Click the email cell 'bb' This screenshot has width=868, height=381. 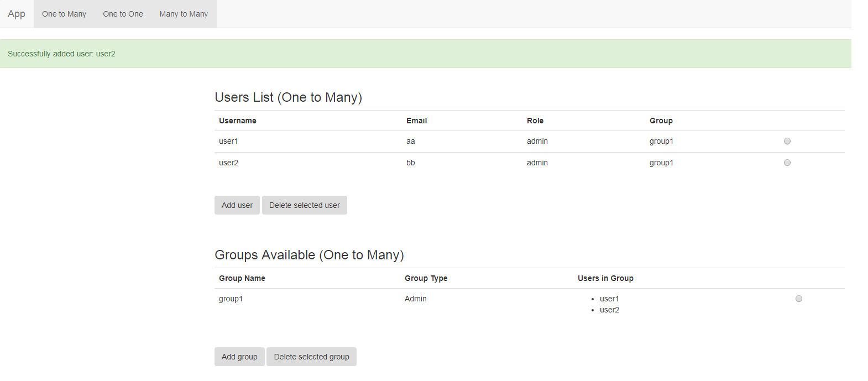[411, 163]
